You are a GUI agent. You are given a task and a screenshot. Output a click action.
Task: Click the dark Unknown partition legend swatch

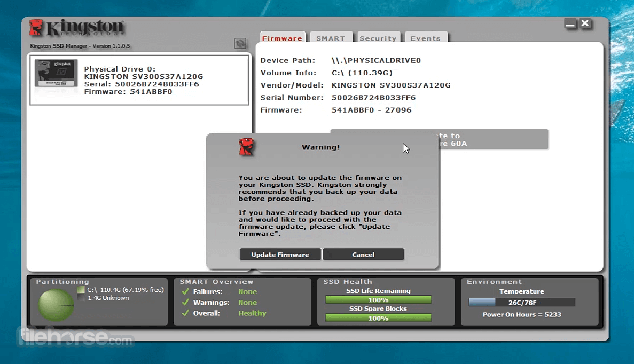coord(81,298)
